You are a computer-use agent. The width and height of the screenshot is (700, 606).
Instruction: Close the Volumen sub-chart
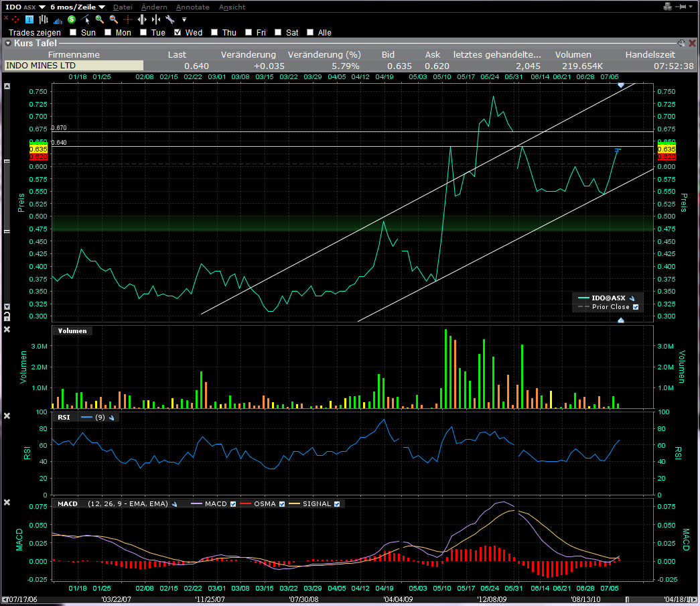7,329
